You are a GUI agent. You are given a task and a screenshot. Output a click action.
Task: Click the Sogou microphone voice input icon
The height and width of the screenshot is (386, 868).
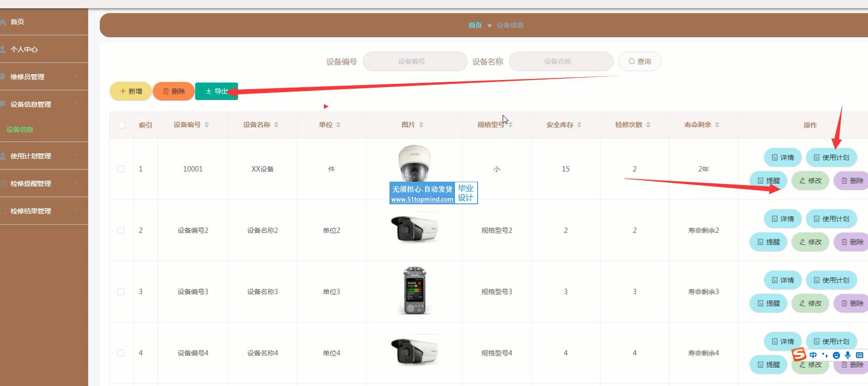tap(848, 355)
